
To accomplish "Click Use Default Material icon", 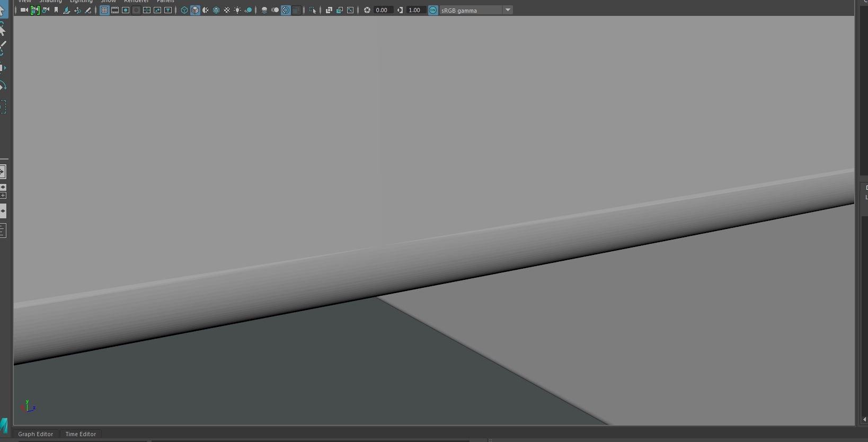I will (206, 10).
